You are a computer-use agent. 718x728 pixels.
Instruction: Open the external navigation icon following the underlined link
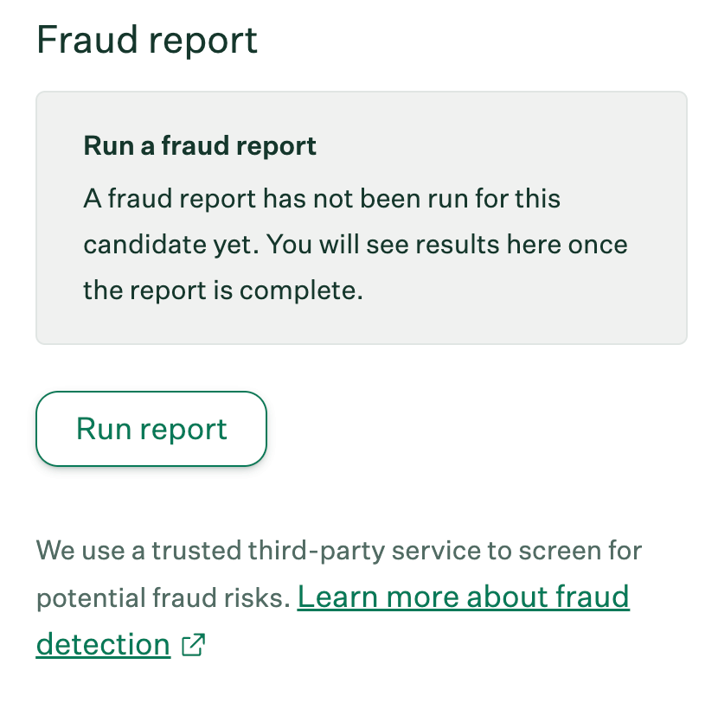(x=194, y=644)
